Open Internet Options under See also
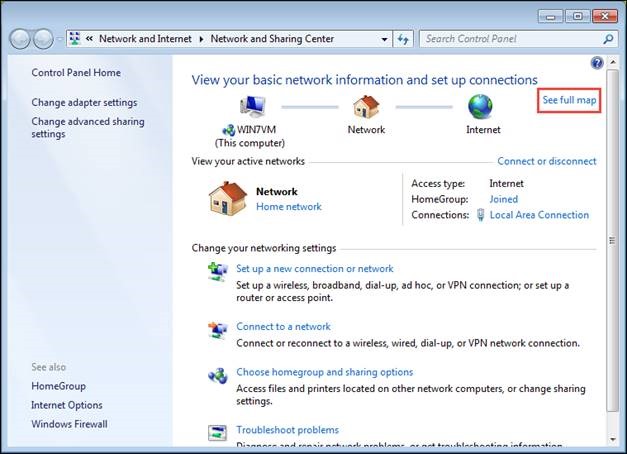627x454 pixels. [67, 405]
